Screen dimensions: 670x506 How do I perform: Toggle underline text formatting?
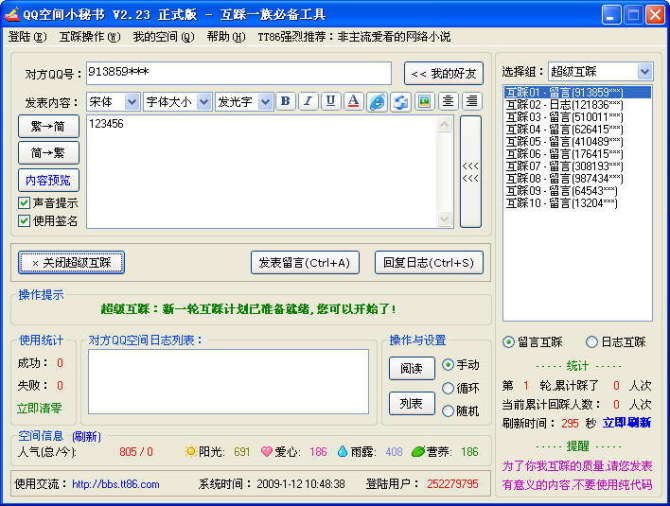(x=330, y=102)
